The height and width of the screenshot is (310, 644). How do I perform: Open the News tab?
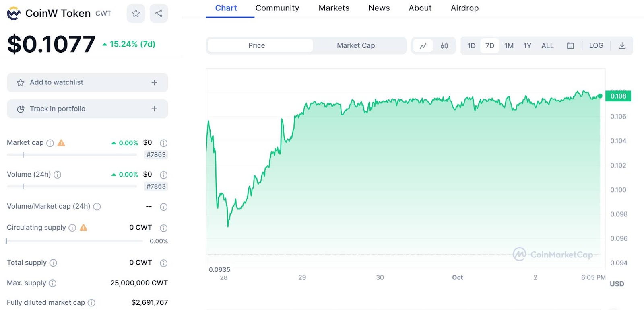pos(379,8)
